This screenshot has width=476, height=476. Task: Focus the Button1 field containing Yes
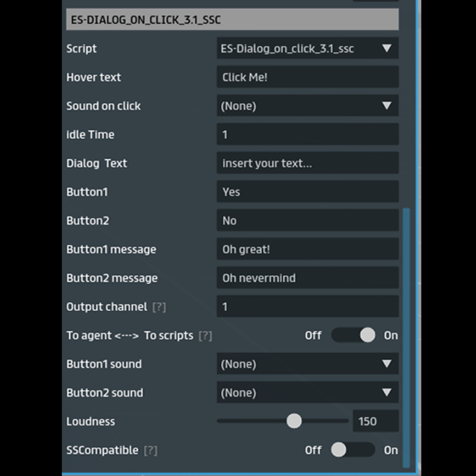(x=307, y=192)
